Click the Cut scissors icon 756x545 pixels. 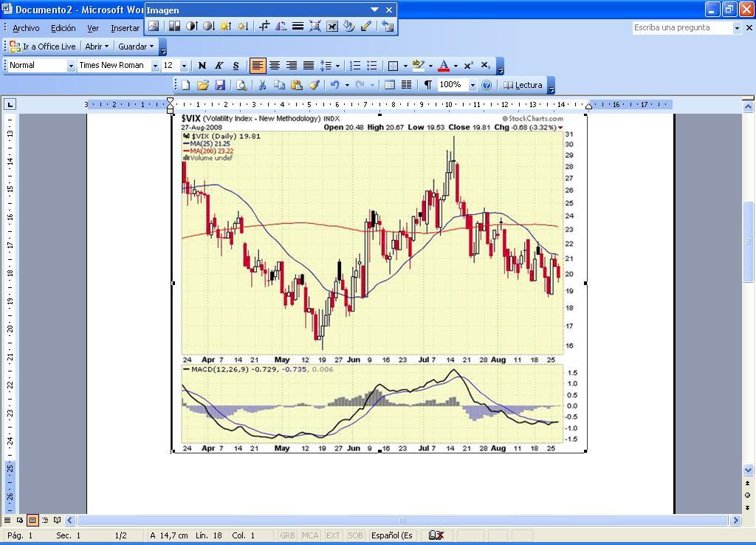[x=261, y=85]
